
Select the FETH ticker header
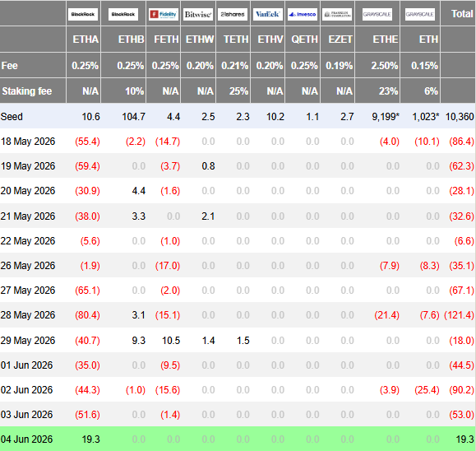tap(166, 40)
